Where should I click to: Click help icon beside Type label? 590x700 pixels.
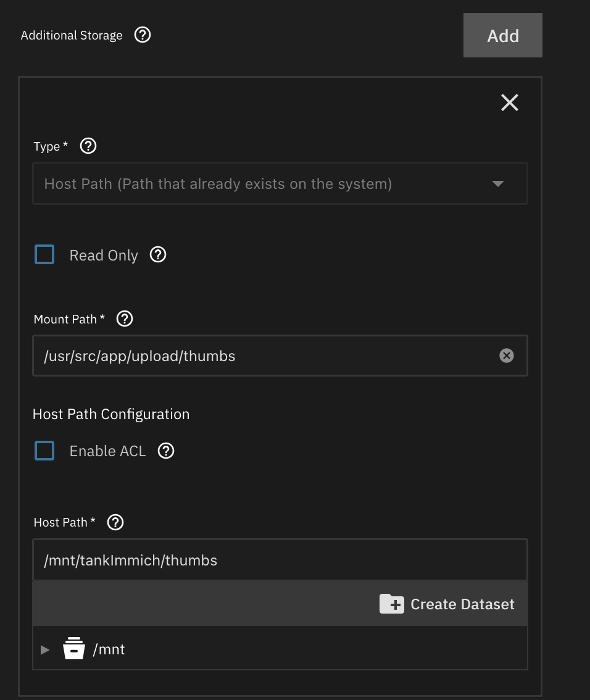click(x=89, y=146)
